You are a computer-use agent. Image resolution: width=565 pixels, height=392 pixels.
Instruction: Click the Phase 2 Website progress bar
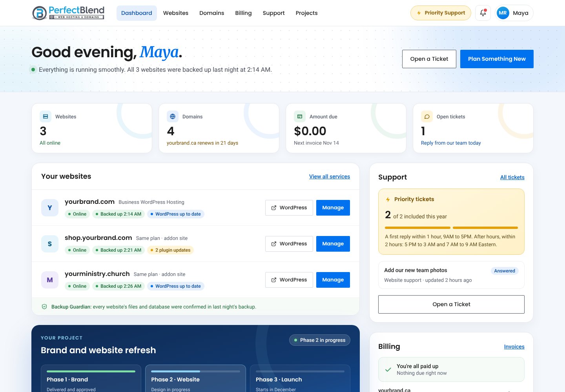(195, 371)
